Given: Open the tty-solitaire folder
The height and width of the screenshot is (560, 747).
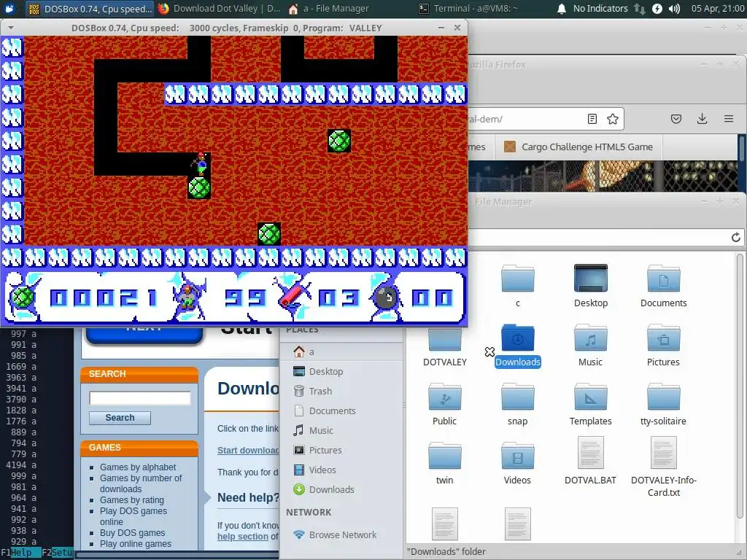Looking at the screenshot, I should point(663,397).
